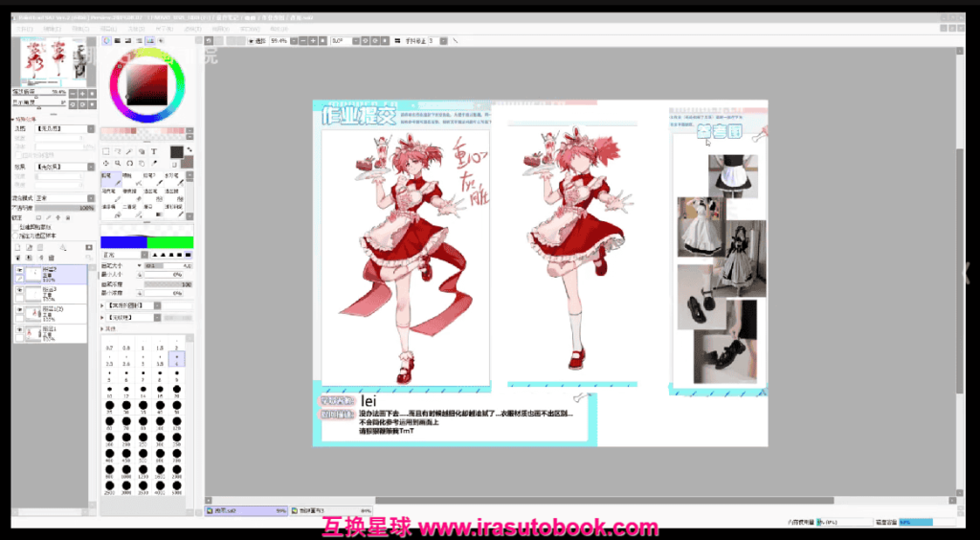Rotate canvas clockwise from top toolbar
980x540 pixels.
(375, 40)
